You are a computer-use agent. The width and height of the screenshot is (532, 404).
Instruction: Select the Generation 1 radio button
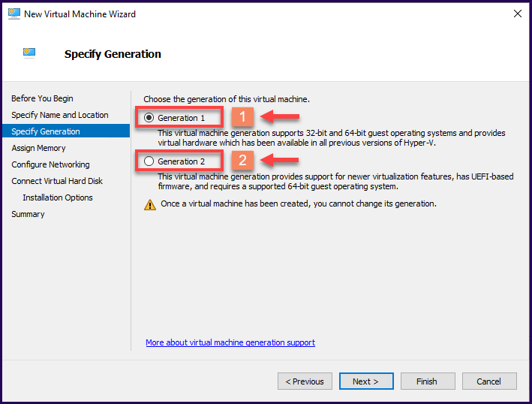pos(149,118)
